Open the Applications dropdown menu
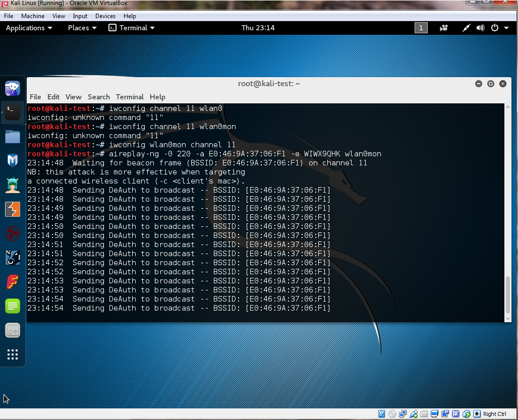 tap(29, 28)
